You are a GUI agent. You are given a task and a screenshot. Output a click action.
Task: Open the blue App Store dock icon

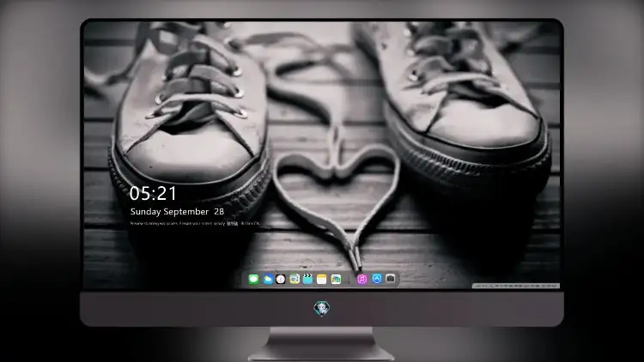[x=377, y=279]
